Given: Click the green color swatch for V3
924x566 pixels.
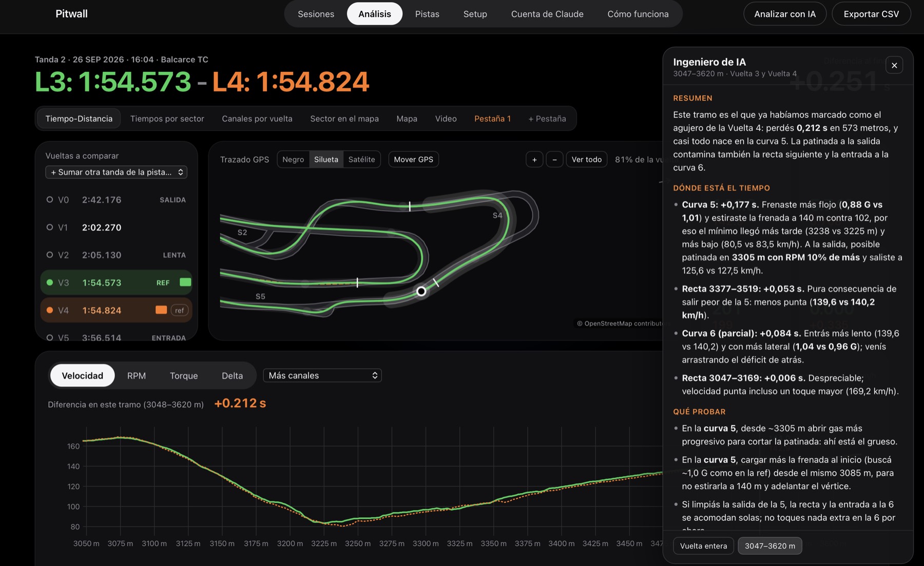Looking at the screenshot, I should coord(185,282).
